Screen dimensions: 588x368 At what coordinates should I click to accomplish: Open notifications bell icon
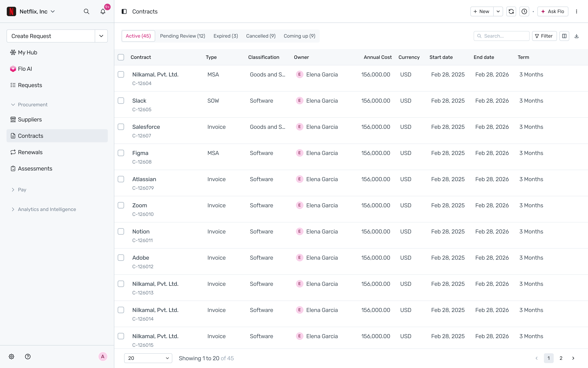103,11
